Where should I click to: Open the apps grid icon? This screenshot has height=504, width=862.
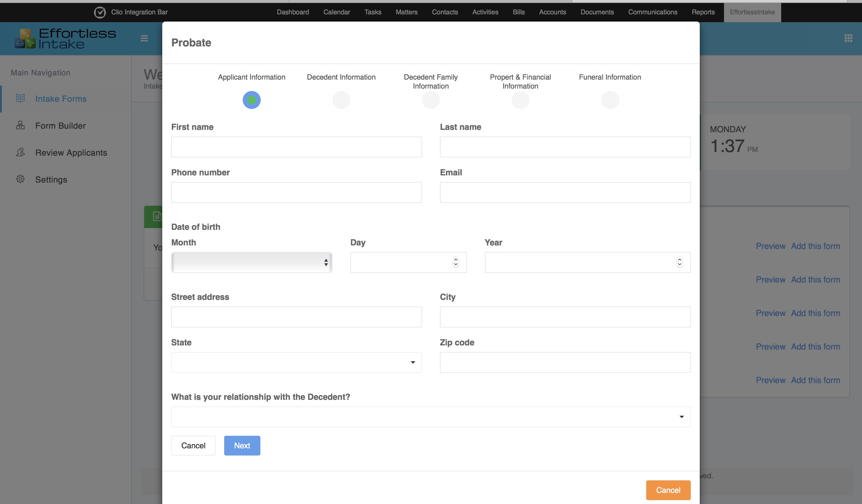[x=848, y=38]
